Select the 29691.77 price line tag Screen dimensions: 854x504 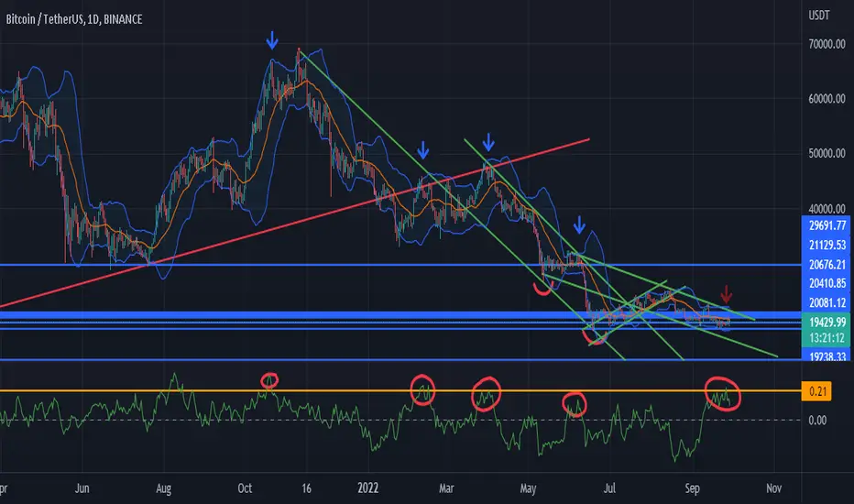point(827,225)
